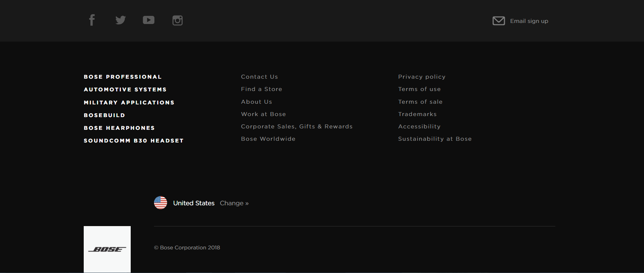Image resolution: width=644 pixels, height=273 pixels.
Task: Open Find a Store link
Action: (261, 89)
